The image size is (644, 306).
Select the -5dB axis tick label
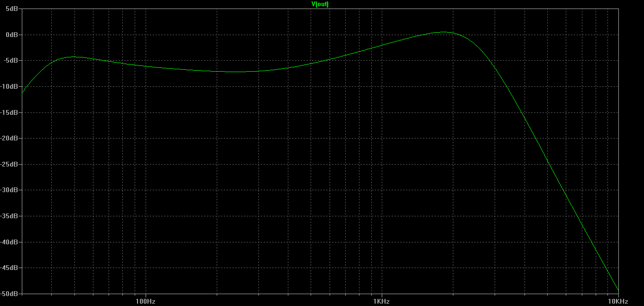tap(10, 61)
